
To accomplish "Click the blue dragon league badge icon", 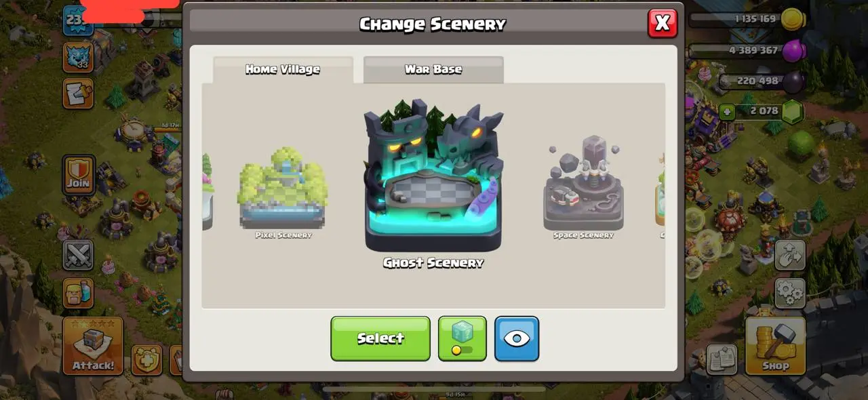I will (79, 58).
